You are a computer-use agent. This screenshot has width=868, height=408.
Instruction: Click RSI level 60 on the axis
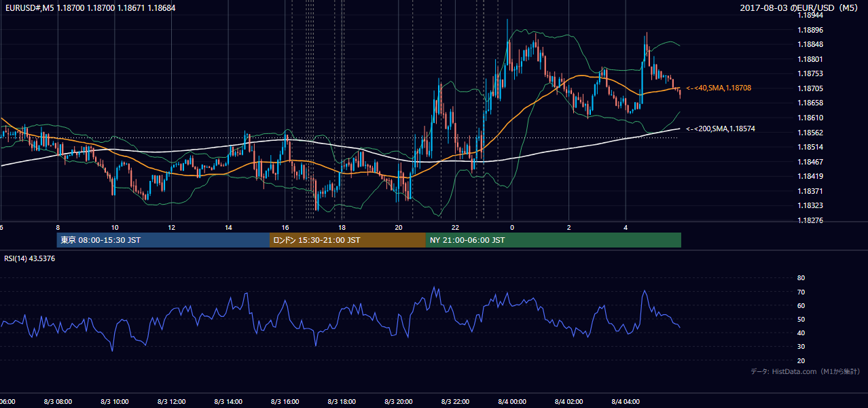[801, 305]
